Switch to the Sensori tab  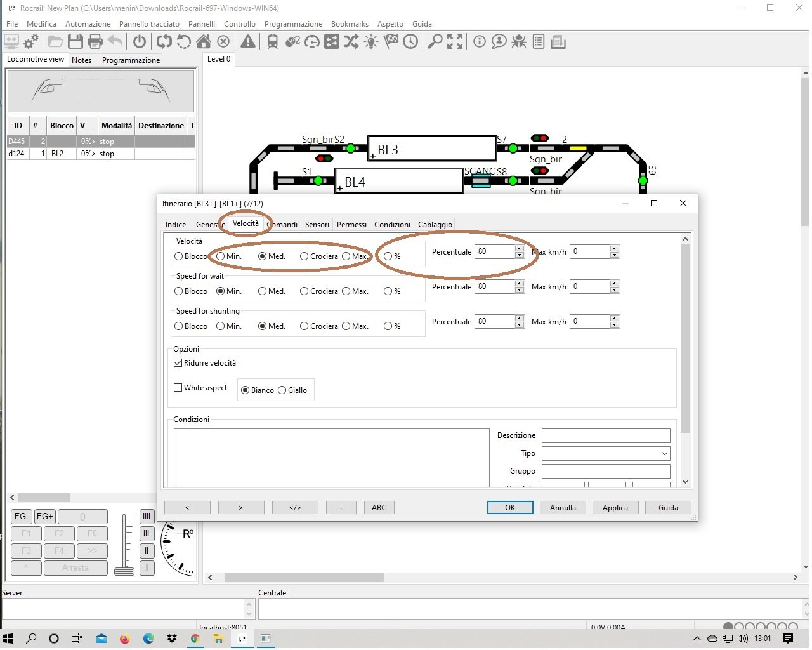tap(317, 225)
